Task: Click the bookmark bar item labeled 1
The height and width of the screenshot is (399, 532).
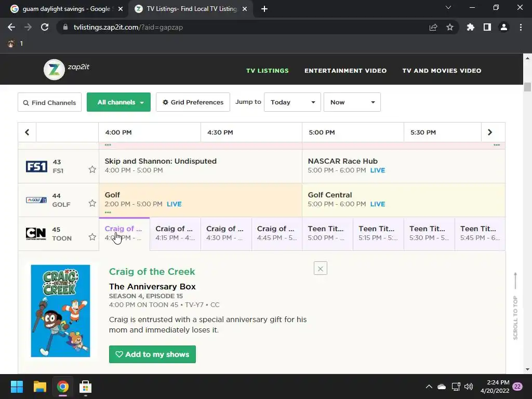Action: (15, 44)
